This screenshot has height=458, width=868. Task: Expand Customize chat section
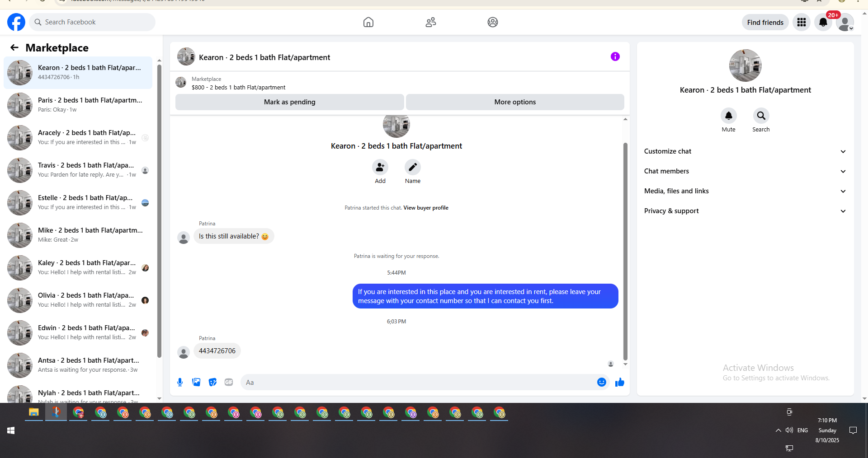(x=745, y=151)
